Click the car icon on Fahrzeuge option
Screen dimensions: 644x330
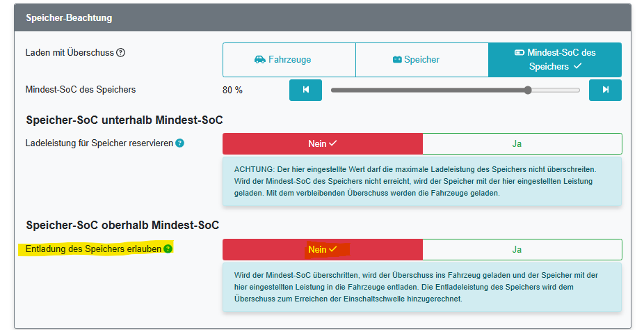(x=260, y=60)
